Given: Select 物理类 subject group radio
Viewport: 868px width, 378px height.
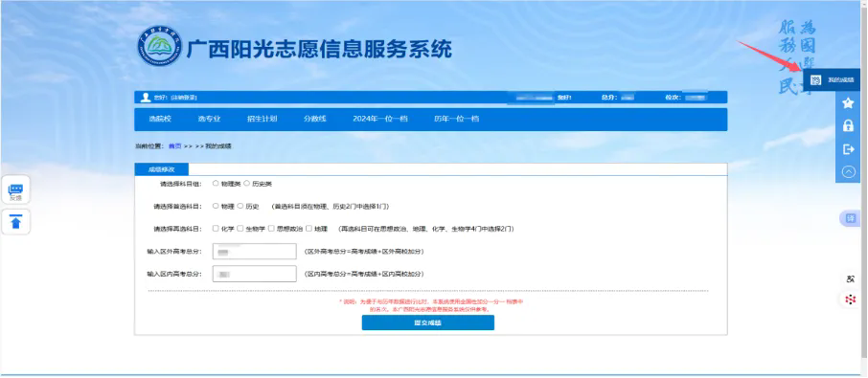Looking at the screenshot, I should click(x=216, y=184).
